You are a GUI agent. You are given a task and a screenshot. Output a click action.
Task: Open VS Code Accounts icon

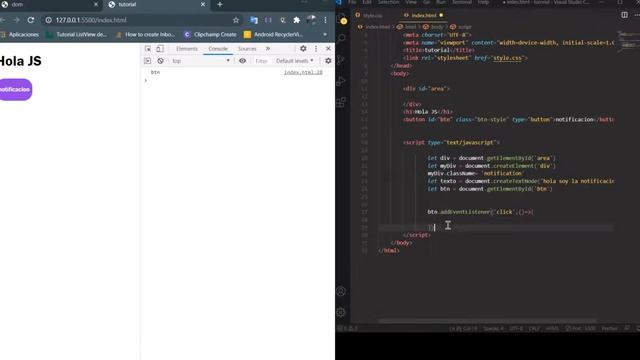coord(341,291)
